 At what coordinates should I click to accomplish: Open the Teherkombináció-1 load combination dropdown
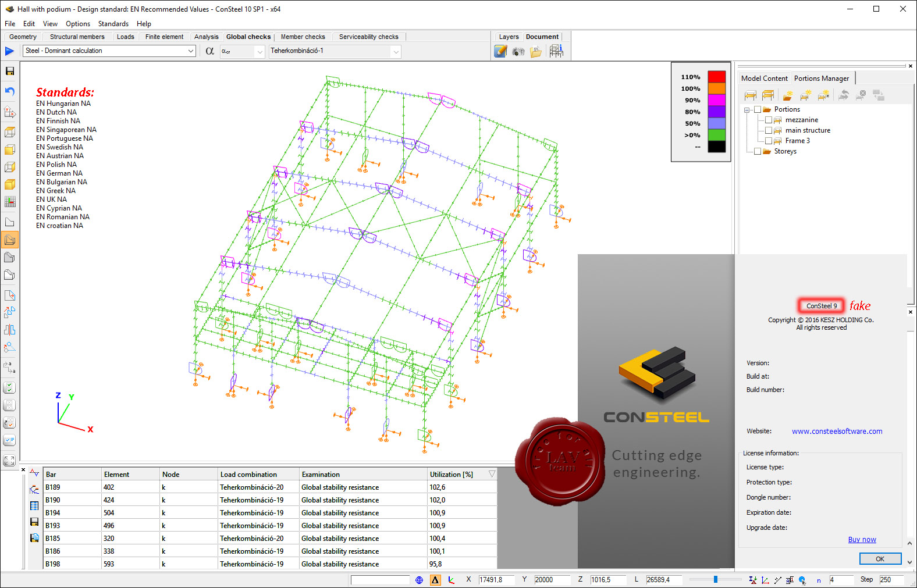(396, 51)
